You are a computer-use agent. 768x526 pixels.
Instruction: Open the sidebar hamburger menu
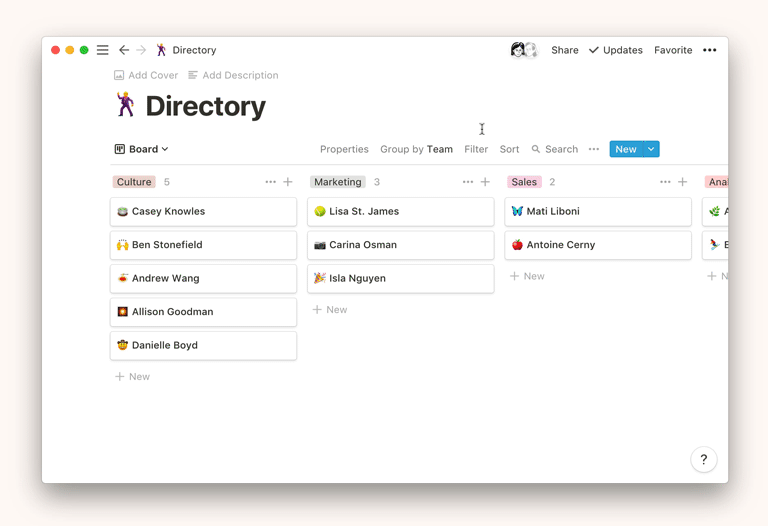click(x=102, y=50)
